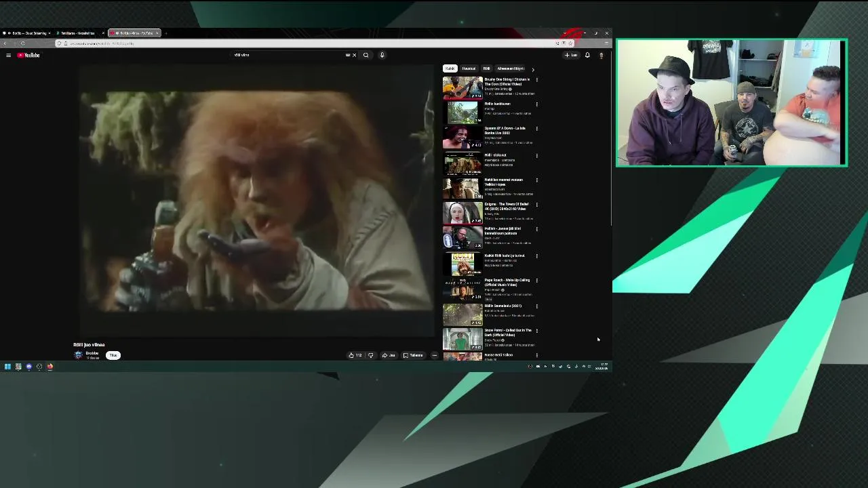Go to the YouTube home logo
The width and height of the screenshot is (868, 488).
28,55
